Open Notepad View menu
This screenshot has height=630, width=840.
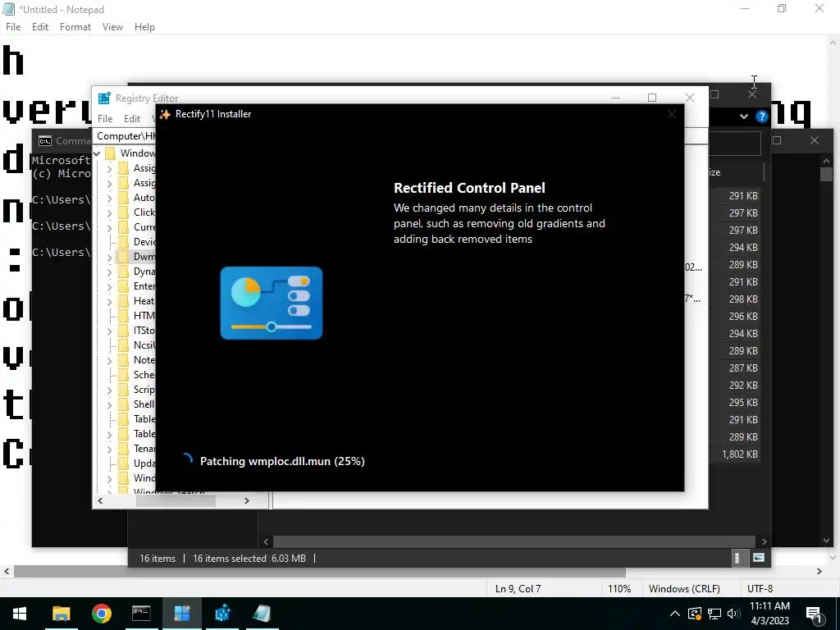[x=112, y=27]
